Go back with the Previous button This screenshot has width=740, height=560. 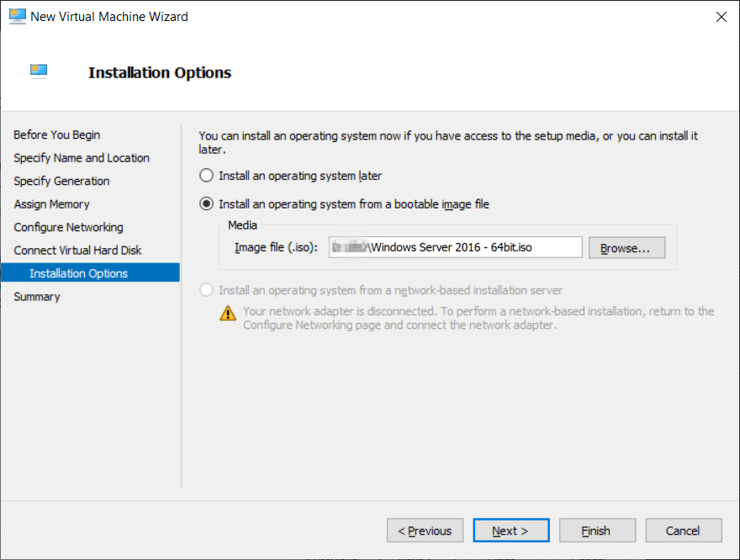pyautogui.click(x=425, y=531)
